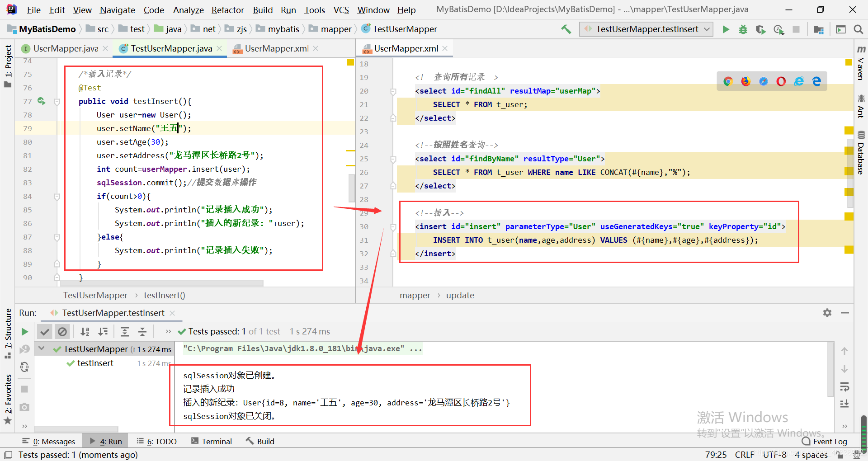Image resolution: width=868 pixels, height=461 pixels.
Task: Open the 6: TODO tool window
Action: tap(157, 442)
